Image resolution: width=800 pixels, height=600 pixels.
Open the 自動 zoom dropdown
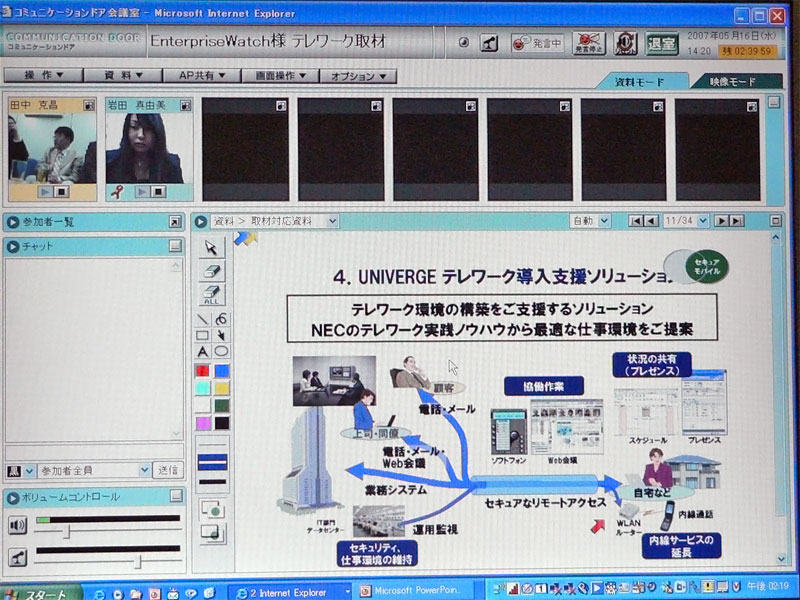(x=604, y=221)
